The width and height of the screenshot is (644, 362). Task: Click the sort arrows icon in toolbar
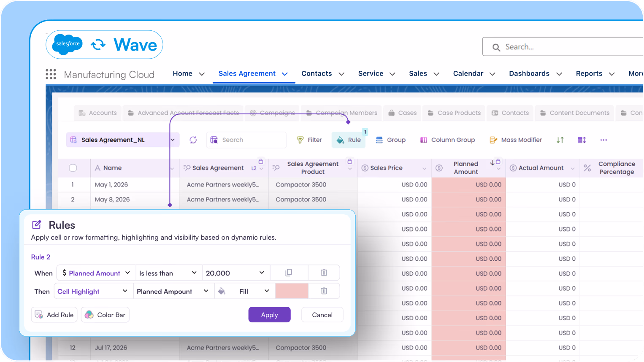[560, 140]
